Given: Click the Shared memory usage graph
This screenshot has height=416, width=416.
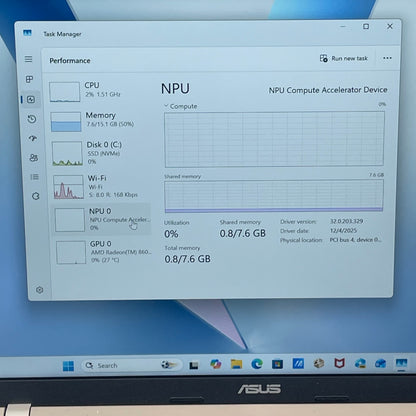Looking at the screenshot, I should pyautogui.click(x=274, y=196).
